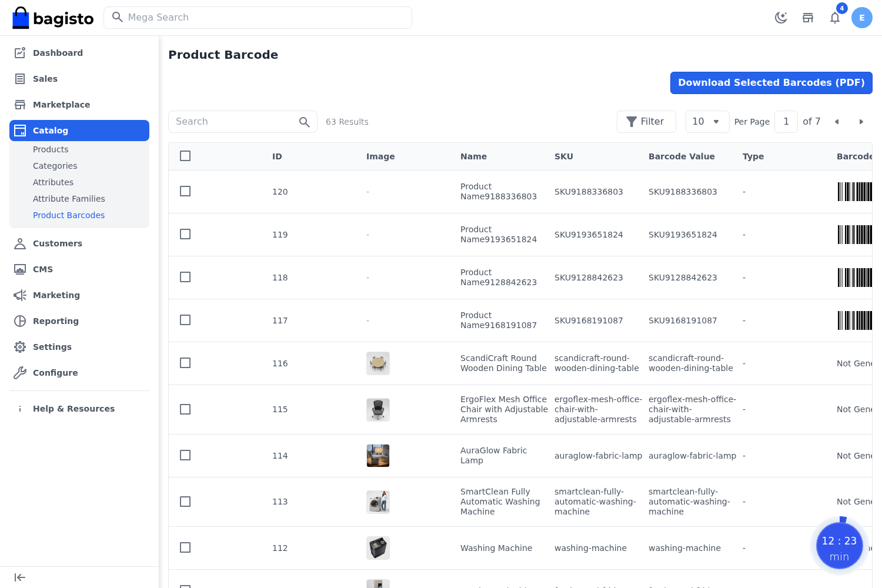Image resolution: width=882 pixels, height=588 pixels.
Task: Open Attribute Families submenu link
Action: pos(69,199)
